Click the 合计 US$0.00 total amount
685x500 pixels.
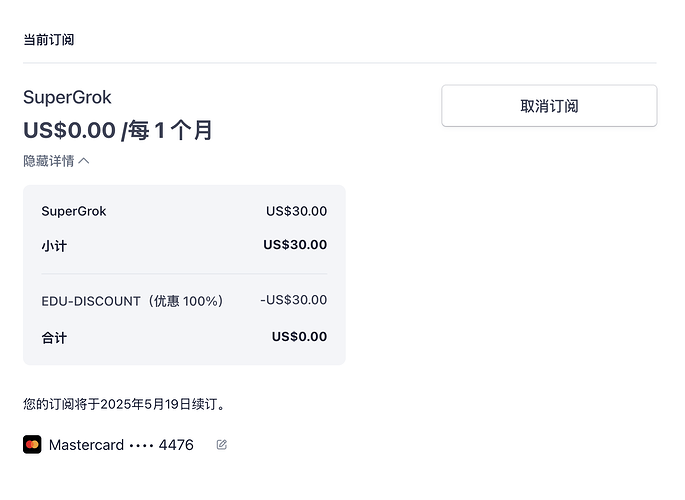coord(299,337)
